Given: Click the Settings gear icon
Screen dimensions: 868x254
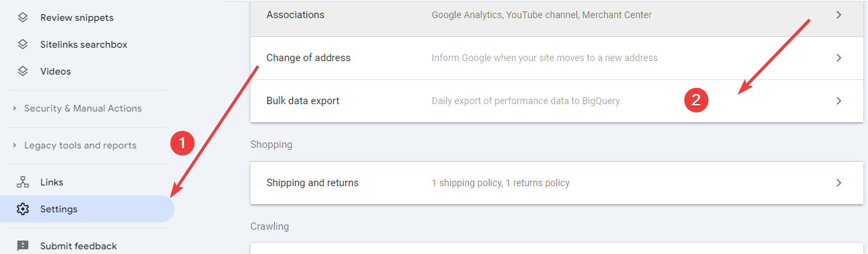Looking at the screenshot, I should click(23, 209).
